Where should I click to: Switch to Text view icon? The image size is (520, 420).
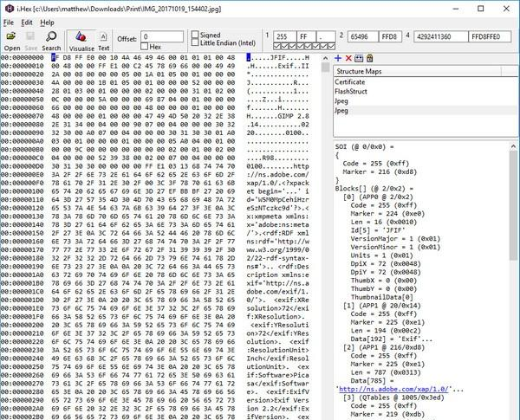pos(103,36)
